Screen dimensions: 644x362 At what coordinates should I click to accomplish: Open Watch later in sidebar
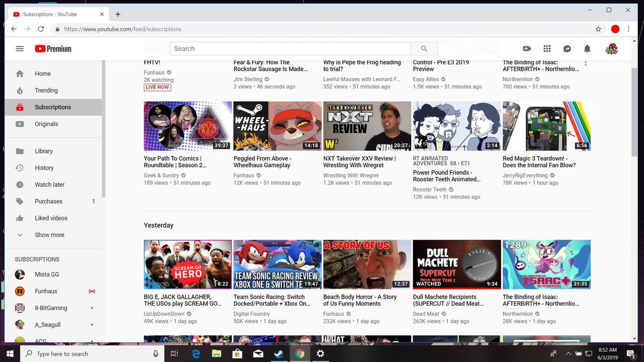(x=53, y=184)
